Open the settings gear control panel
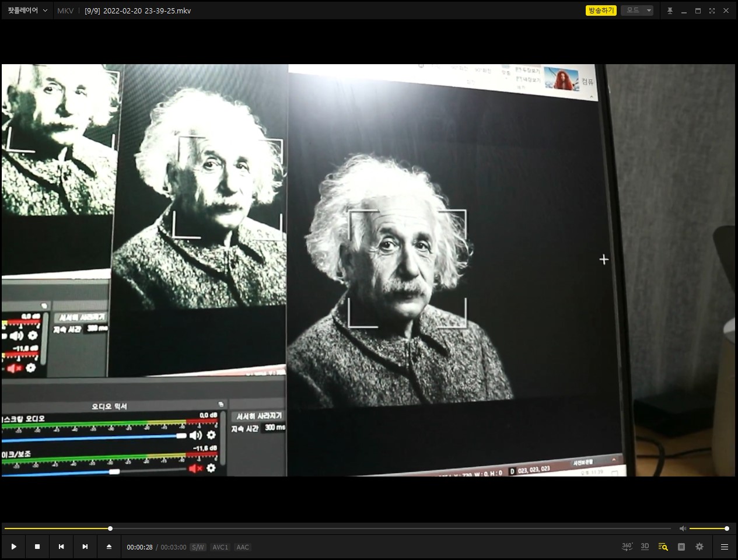Screen dimensions: 738x560 click(699, 547)
